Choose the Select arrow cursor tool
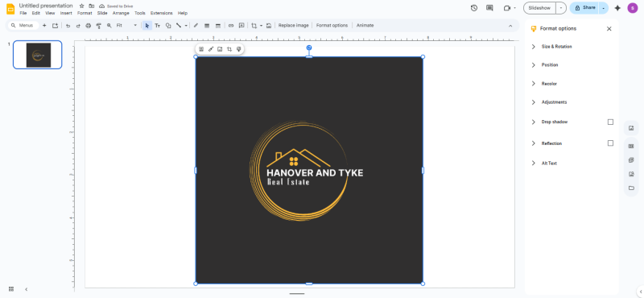 pyautogui.click(x=147, y=26)
